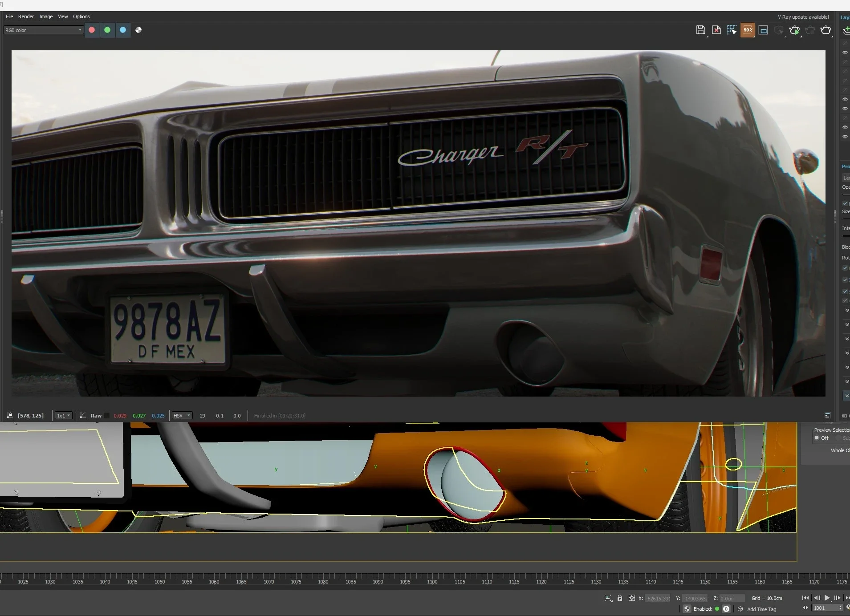Viewport: 850px width, 616px height.
Task: Click the teapot start IPR icon
Action: point(794,30)
